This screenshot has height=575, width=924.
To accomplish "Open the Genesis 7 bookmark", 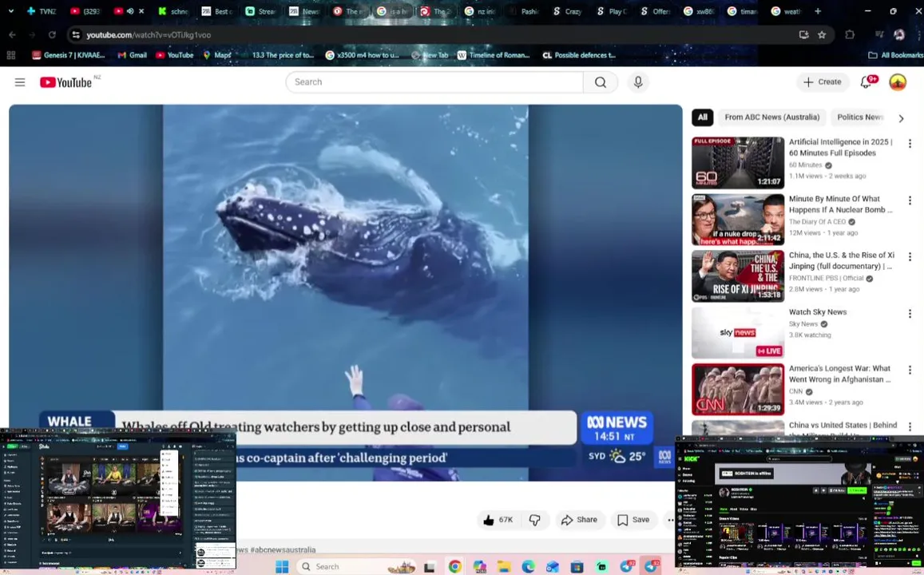I will coord(69,55).
